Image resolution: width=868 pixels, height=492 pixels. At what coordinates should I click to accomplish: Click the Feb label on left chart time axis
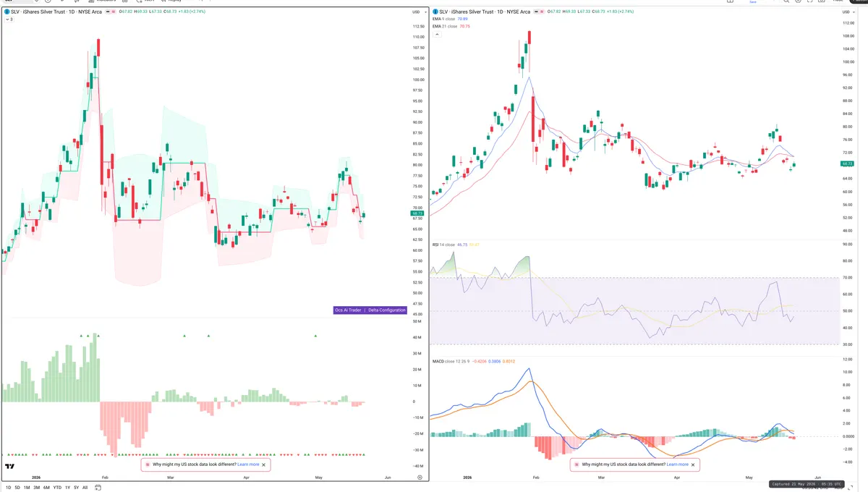point(105,478)
